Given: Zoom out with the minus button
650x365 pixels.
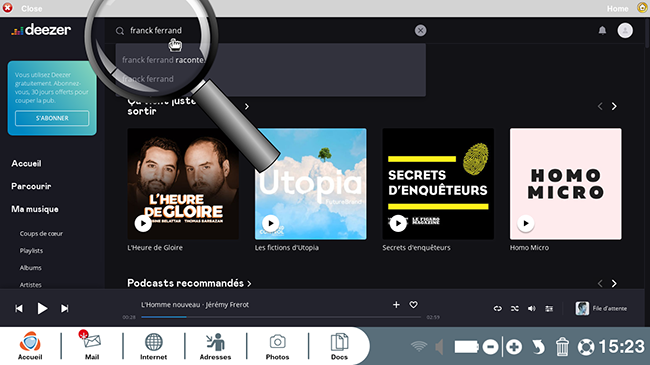Looking at the screenshot, I should click(490, 347).
